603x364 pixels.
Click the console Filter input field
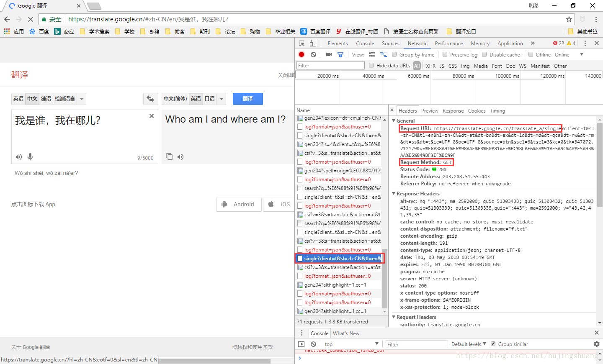coord(416,344)
